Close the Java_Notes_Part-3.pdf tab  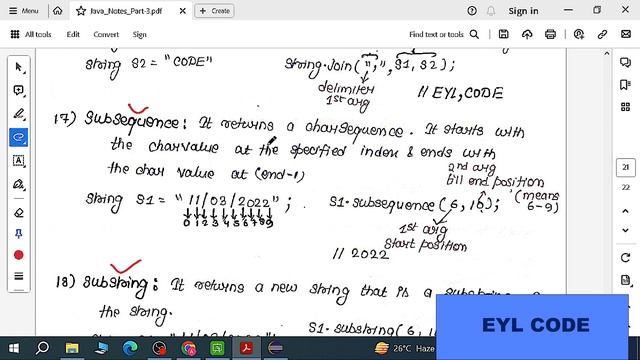coord(182,11)
